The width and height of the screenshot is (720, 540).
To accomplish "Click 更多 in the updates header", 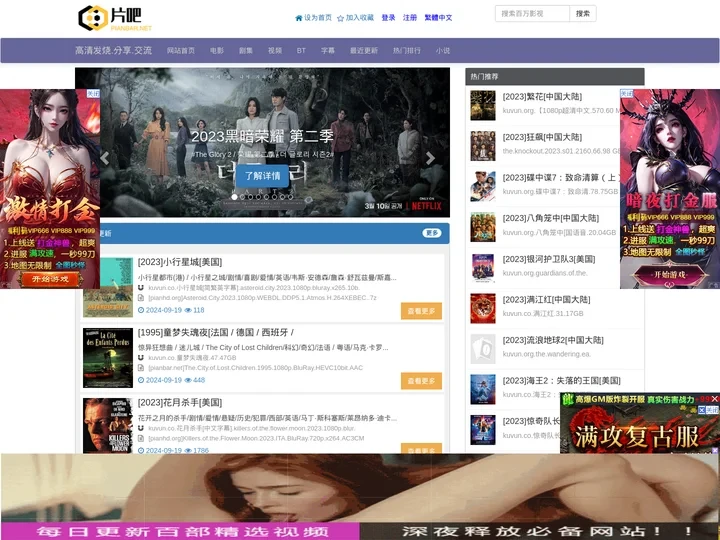I will click(x=432, y=233).
